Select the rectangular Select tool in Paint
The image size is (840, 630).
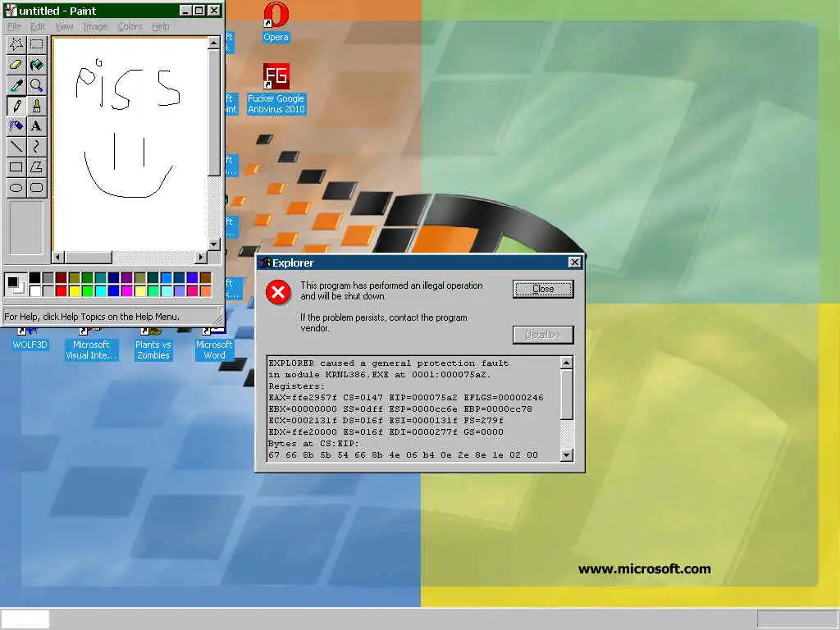36,44
